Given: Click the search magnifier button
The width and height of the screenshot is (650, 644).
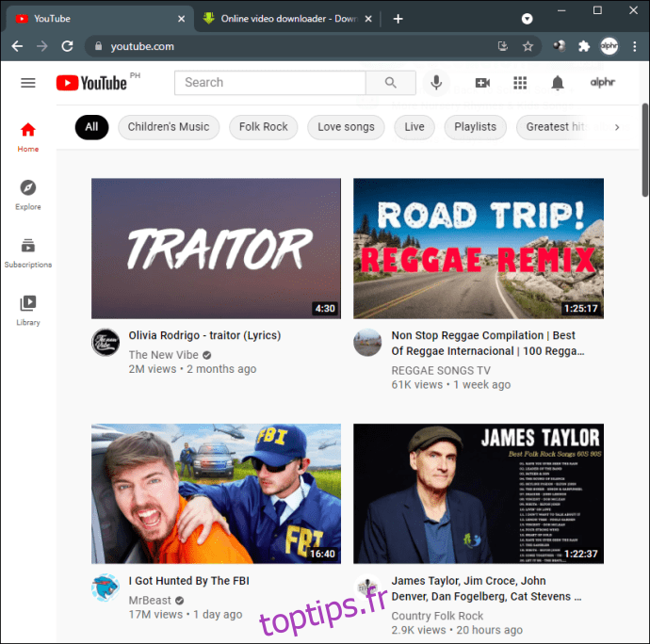Looking at the screenshot, I should coord(391,83).
